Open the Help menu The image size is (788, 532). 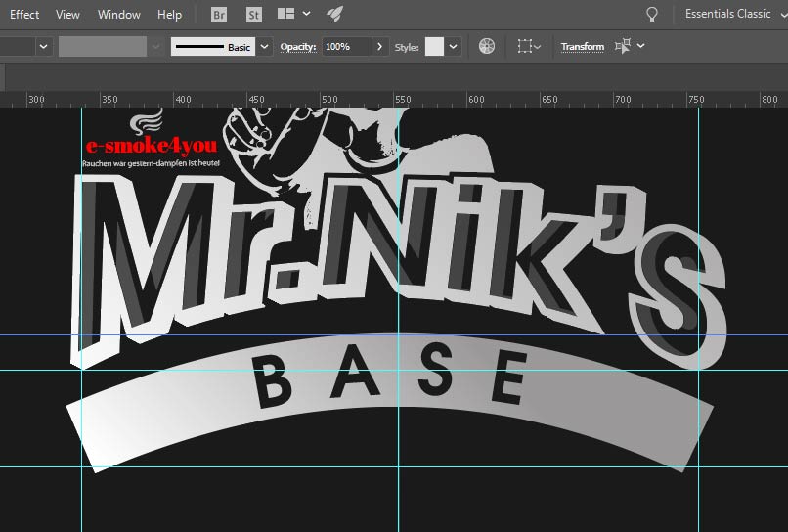169,15
